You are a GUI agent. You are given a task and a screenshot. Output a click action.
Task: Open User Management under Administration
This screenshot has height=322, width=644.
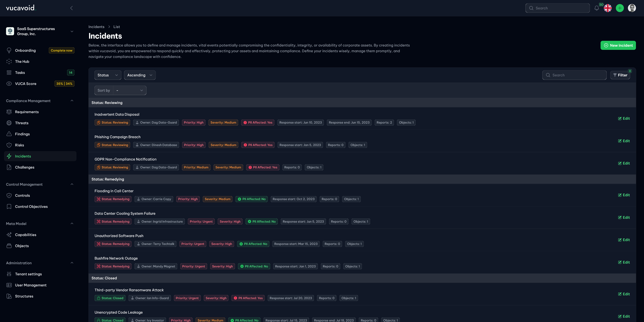(x=31, y=285)
